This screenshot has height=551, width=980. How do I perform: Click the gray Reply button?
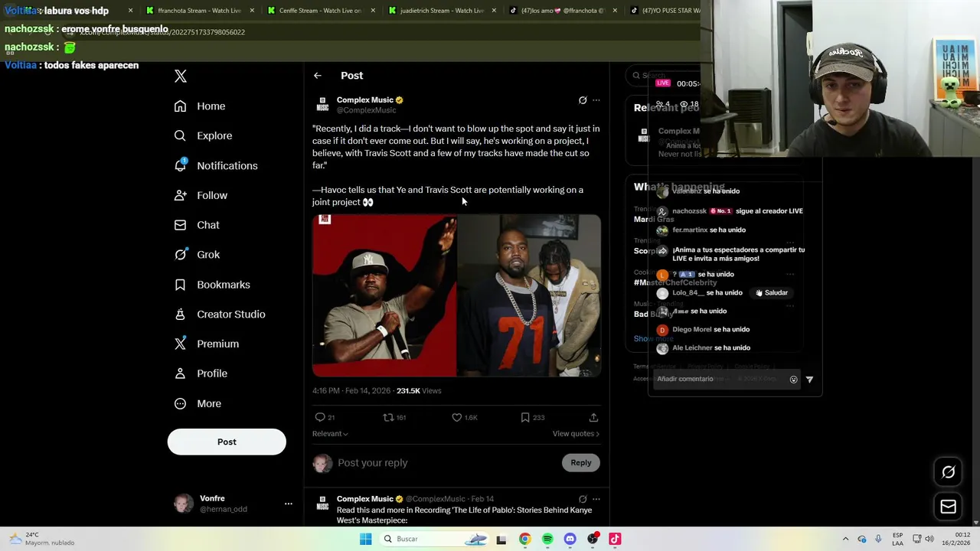click(581, 463)
